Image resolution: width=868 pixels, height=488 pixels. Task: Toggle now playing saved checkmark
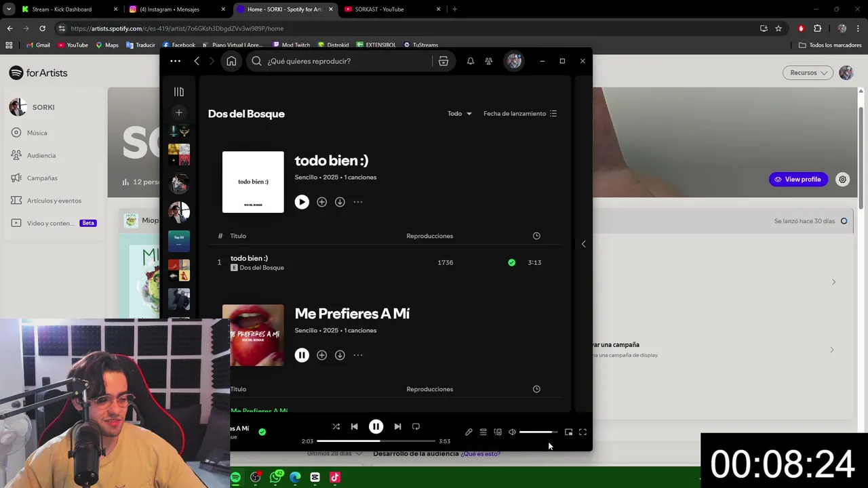click(262, 432)
